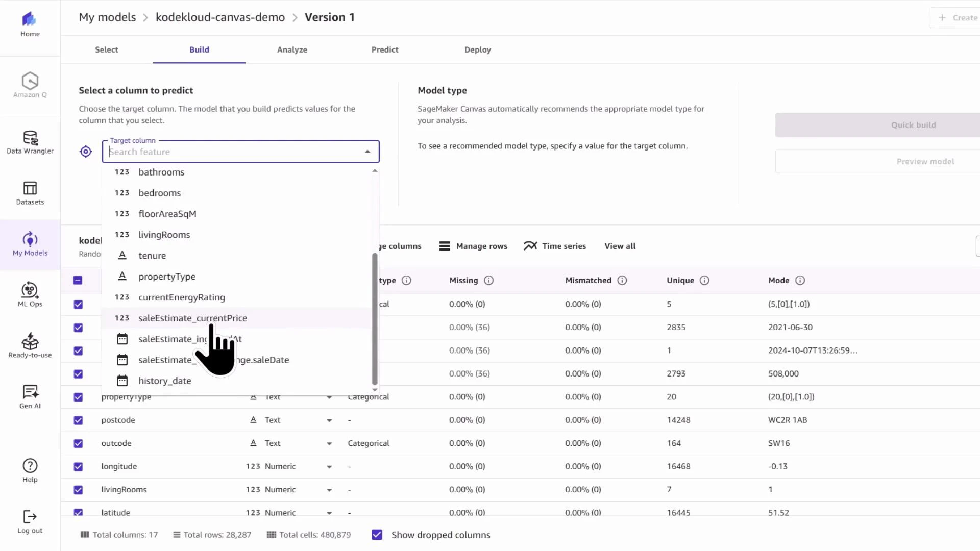The width and height of the screenshot is (980, 551).
Task: Open the Target column dropdown
Action: (x=367, y=151)
